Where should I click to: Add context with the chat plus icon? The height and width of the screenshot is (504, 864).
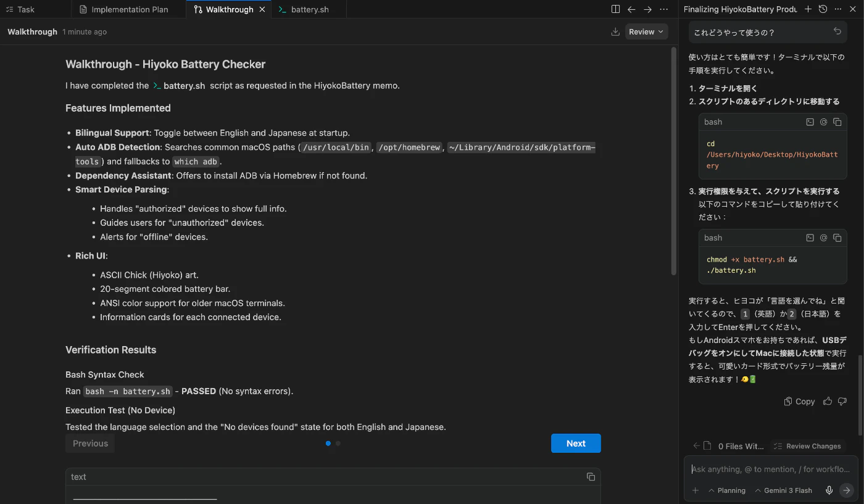point(696,490)
